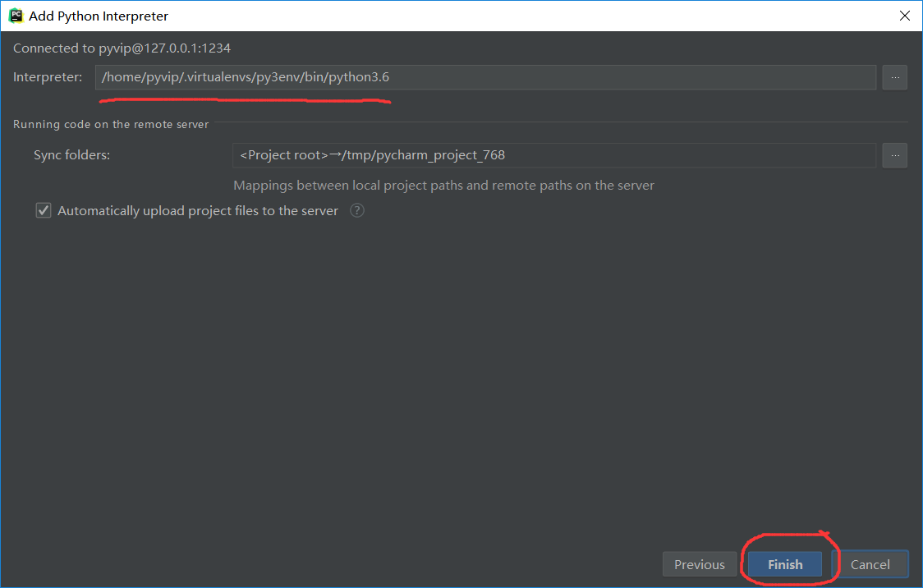Image resolution: width=923 pixels, height=588 pixels.
Task: Click the Sync folders mapping field
Action: coord(554,155)
